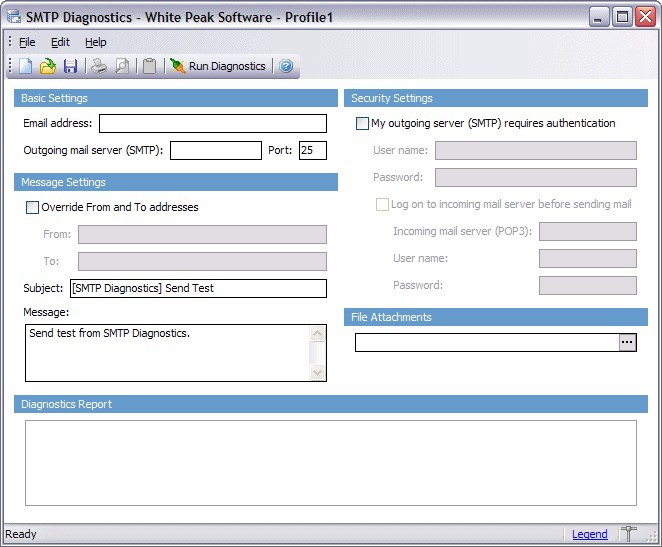The image size is (662, 547).
Task: Click the Security Settings Password field
Action: (536, 178)
